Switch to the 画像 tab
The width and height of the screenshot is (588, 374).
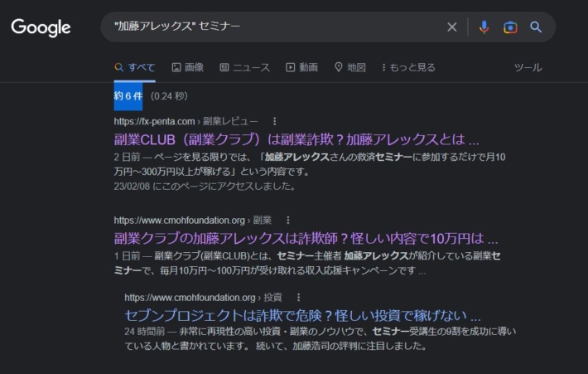coord(188,68)
